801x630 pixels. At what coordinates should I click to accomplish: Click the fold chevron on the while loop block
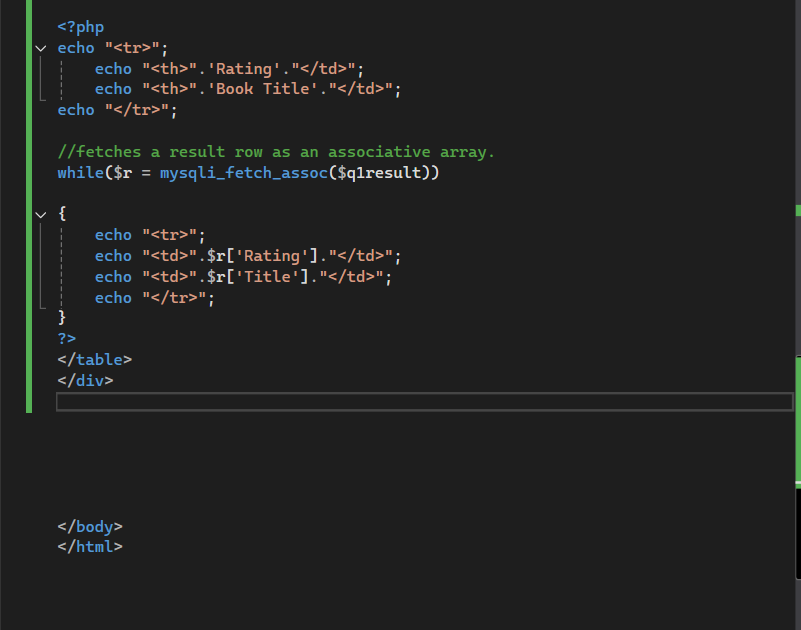pos(40,214)
